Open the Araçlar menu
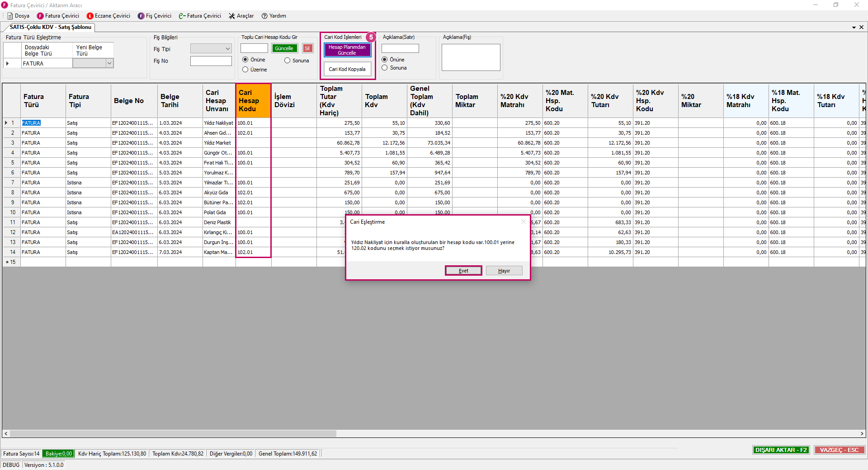Screen dimensions: 868x470 (241, 16)
